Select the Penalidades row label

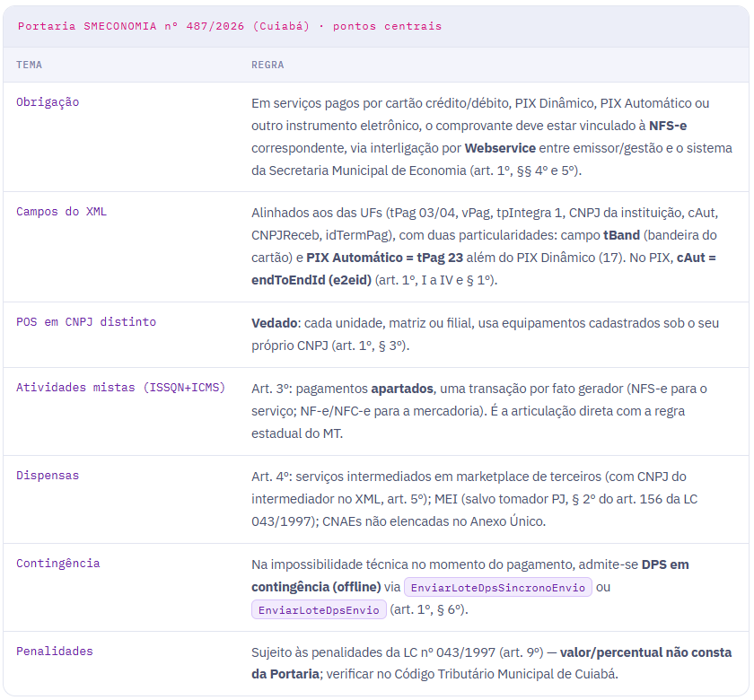(x=55, y=652)
